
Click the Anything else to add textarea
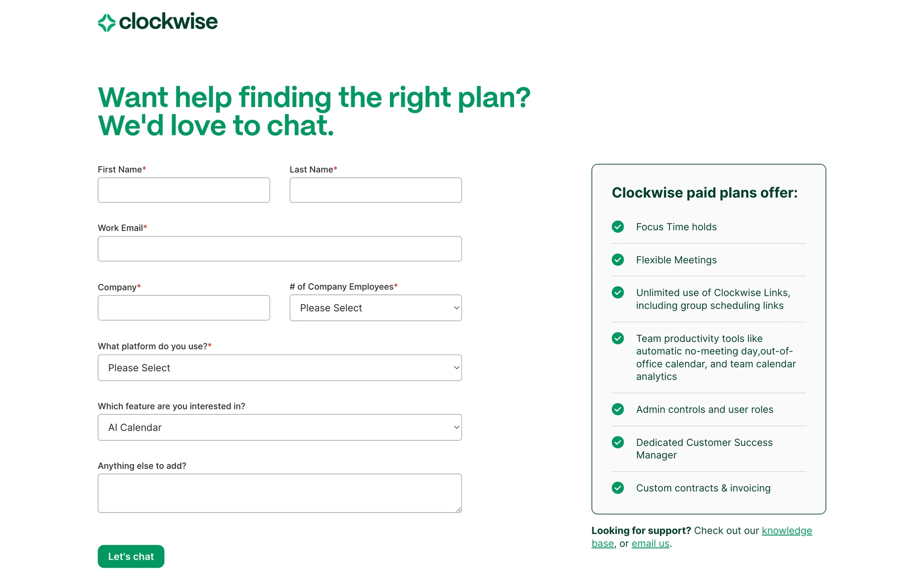click(x=280, y=493)
